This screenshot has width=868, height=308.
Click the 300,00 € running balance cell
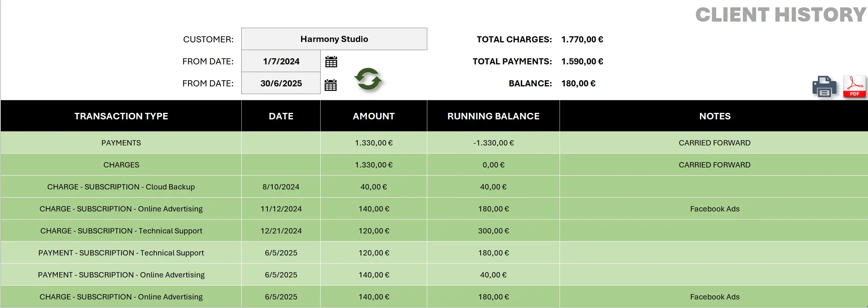[493, 231]
